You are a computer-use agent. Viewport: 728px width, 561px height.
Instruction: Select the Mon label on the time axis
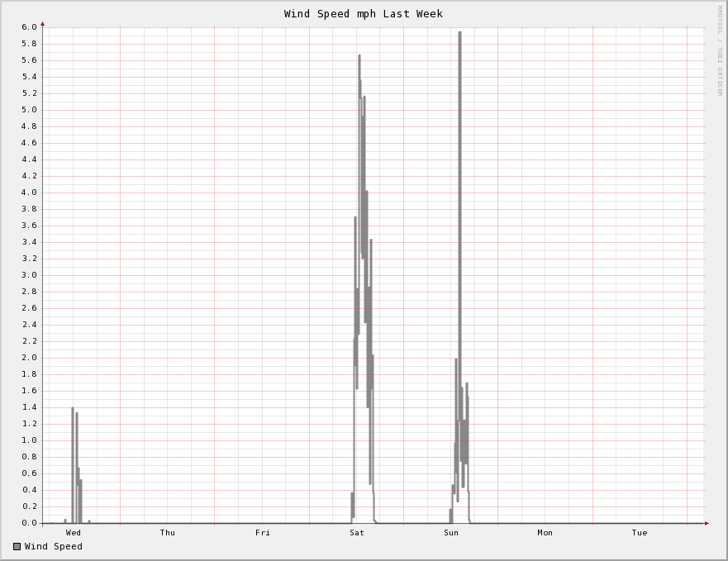click(545, 533)
